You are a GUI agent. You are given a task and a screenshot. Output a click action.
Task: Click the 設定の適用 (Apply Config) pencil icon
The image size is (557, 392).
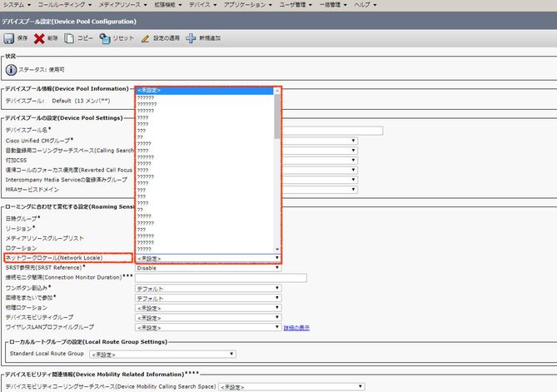coord(146,38)
